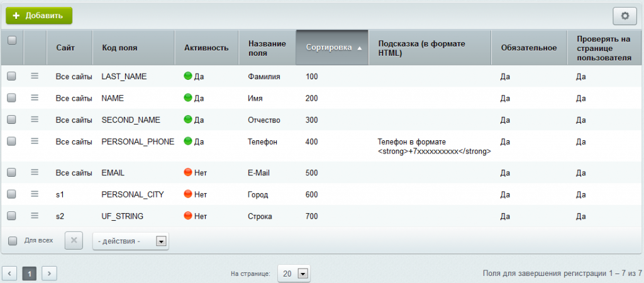Click page number 1 button

(30, 274)
